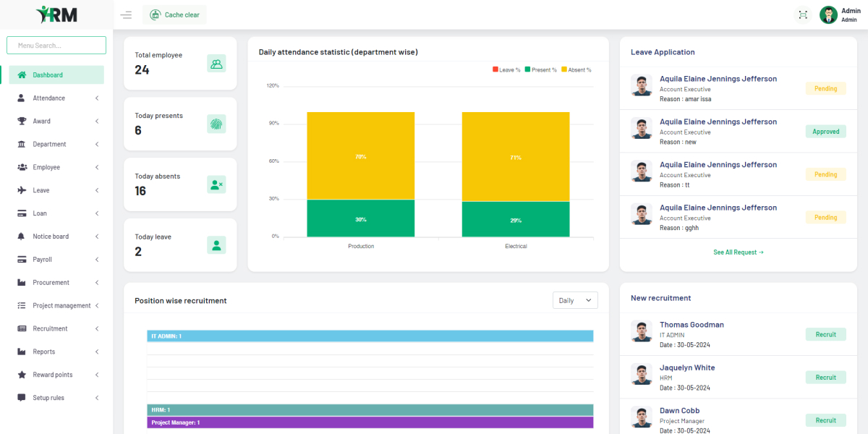Open the Daily dropdown for recruitment chart
The height and width of the screenshot is (434, 868).
(575, 299)
